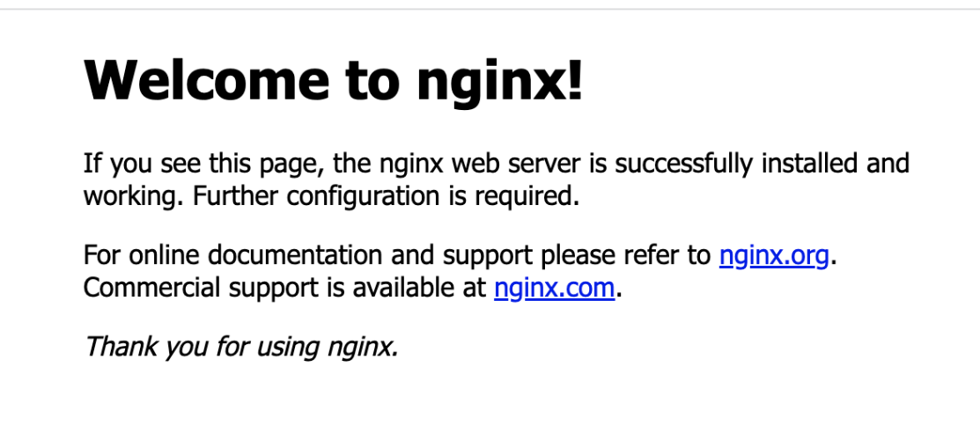Click the italic word "Thank"
The width and height of the screenshot is (980, 440).
tap(122, 346)
